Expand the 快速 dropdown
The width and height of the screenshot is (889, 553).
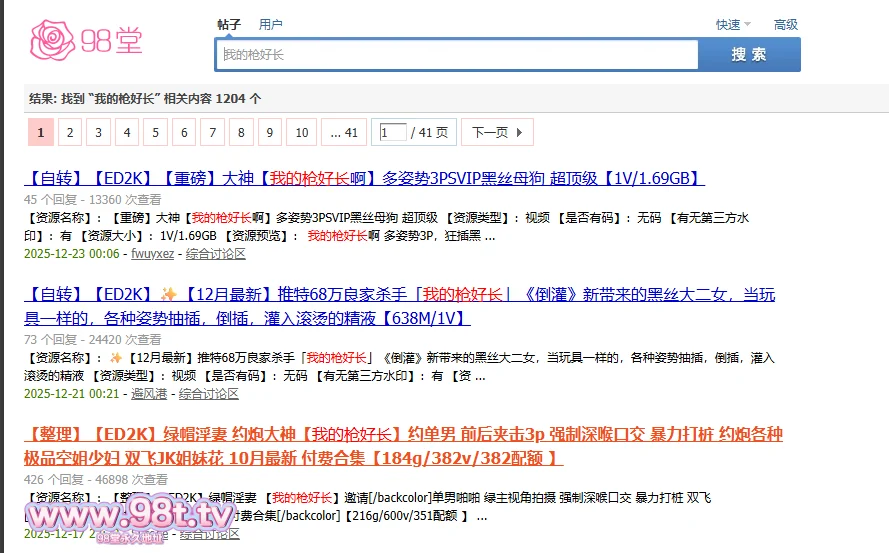tap(732, 25)
